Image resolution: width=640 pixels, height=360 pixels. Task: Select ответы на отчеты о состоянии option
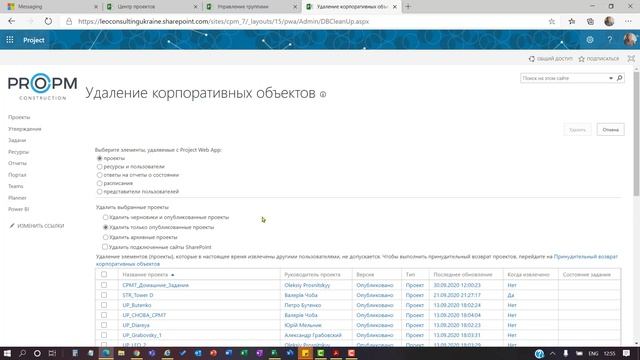[99, 175]
